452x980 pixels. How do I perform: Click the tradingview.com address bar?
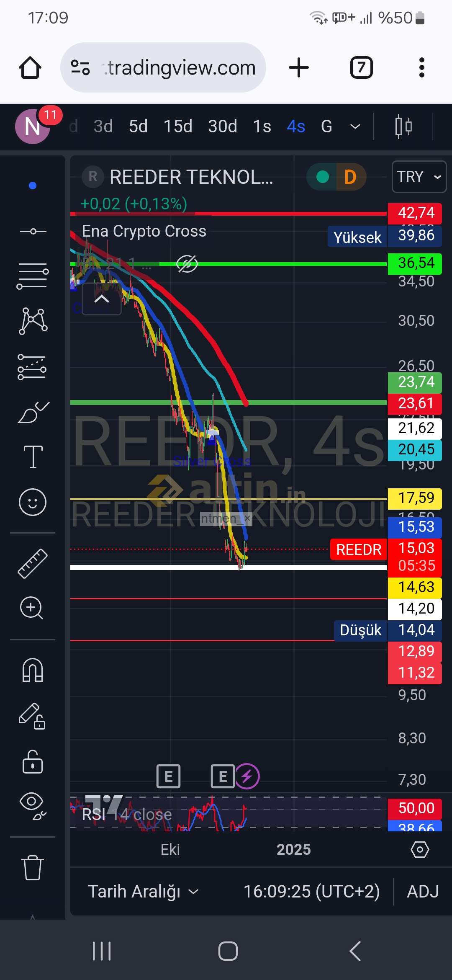coord(163,67)
